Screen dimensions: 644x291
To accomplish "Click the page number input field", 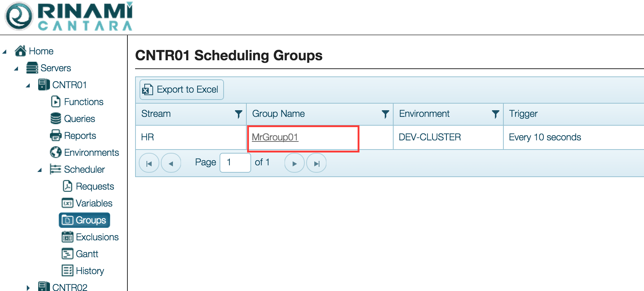I will 235,162.
